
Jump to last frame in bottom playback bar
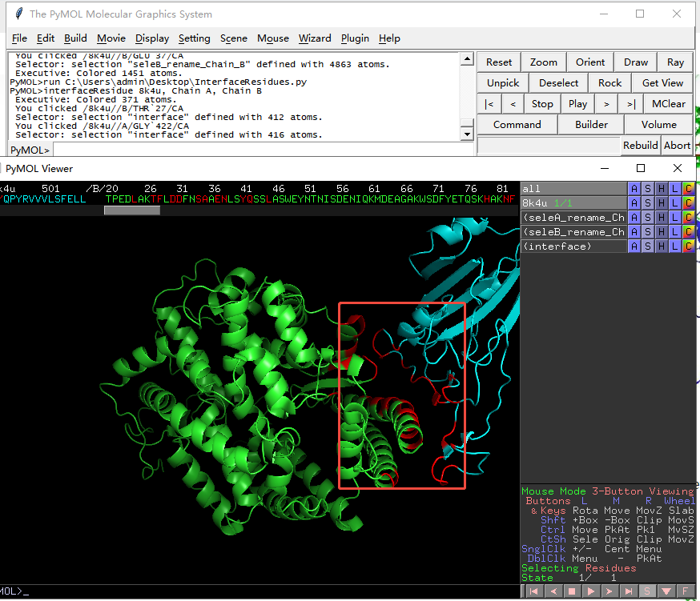(x=630, y=591)
